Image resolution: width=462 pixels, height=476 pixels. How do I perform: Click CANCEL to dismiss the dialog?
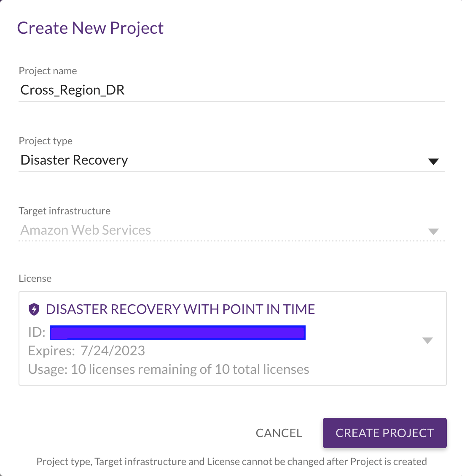279,433
